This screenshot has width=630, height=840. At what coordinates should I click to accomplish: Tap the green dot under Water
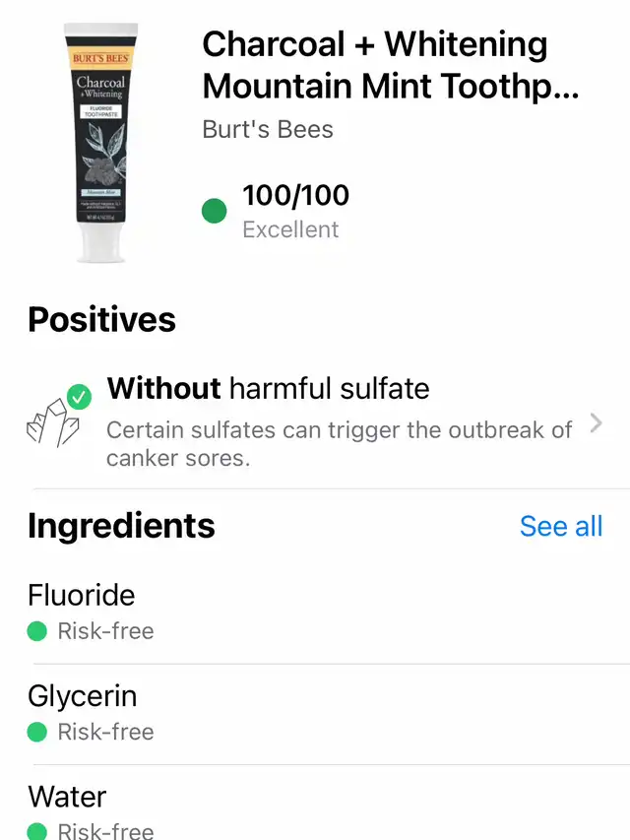point(37,830)
